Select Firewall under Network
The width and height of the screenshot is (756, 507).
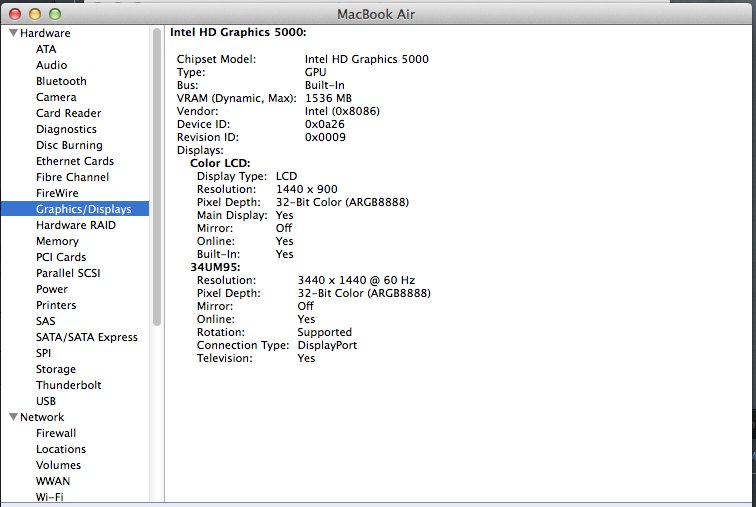pos(56,433)
